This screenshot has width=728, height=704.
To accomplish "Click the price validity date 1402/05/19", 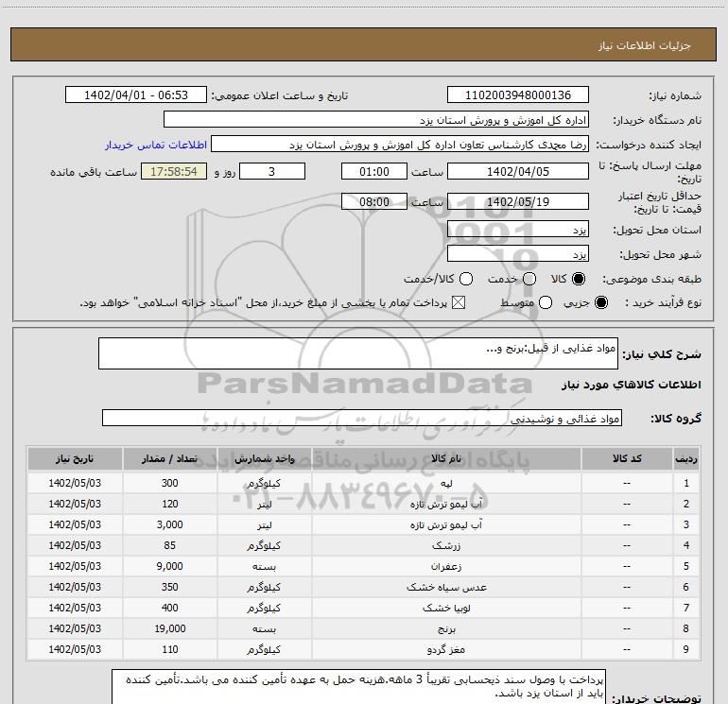I will (518, 201).
